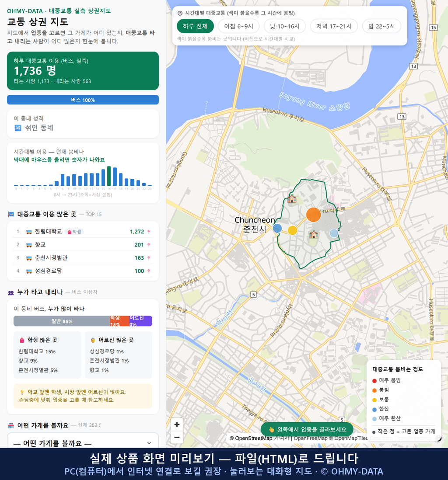Screen dimensions: 448x480
Task: Select 춘천시청별관 row with 163
Action: (83, 258)
